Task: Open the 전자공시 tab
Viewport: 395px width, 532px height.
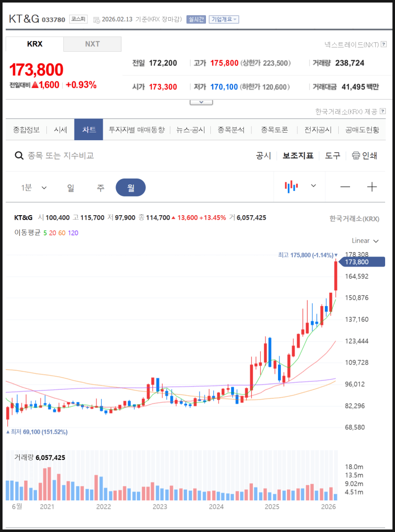Action: [x=318, y=130]
